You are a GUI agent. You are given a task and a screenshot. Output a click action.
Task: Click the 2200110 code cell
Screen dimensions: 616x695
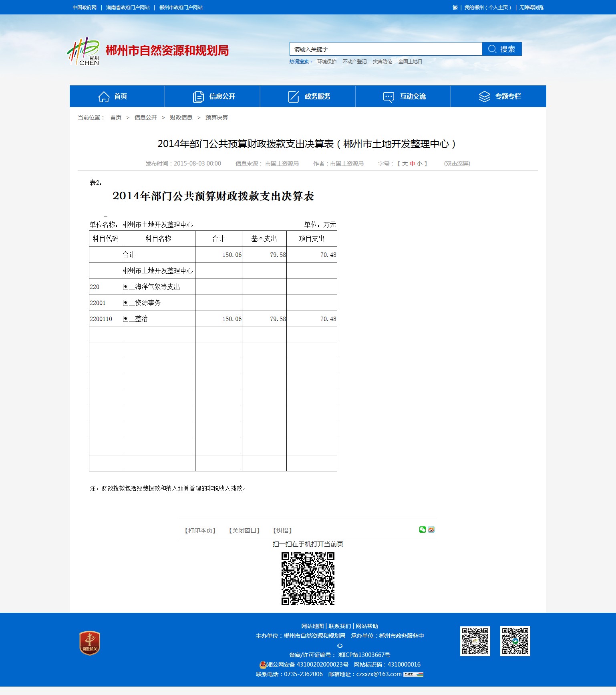click(106, 319)
